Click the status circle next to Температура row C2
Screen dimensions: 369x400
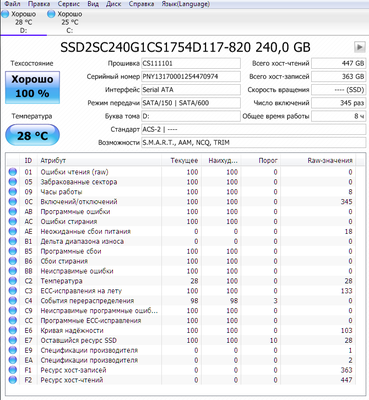[x=13, y=281]
